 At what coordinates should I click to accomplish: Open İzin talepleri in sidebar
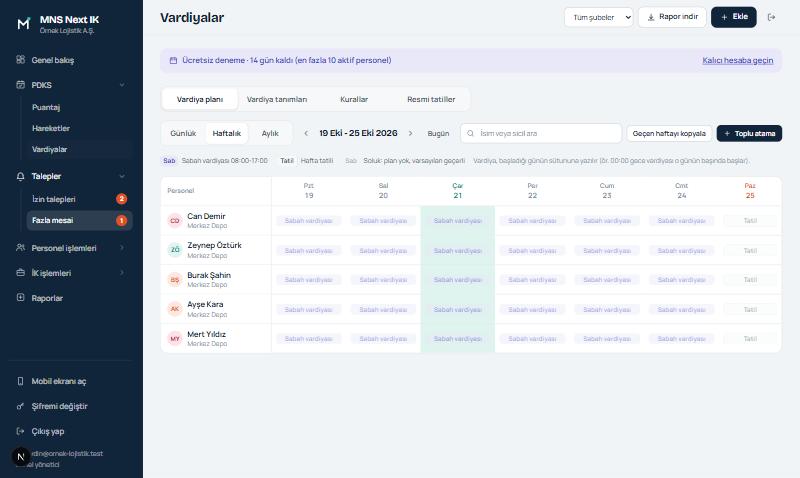coord(80,199)
